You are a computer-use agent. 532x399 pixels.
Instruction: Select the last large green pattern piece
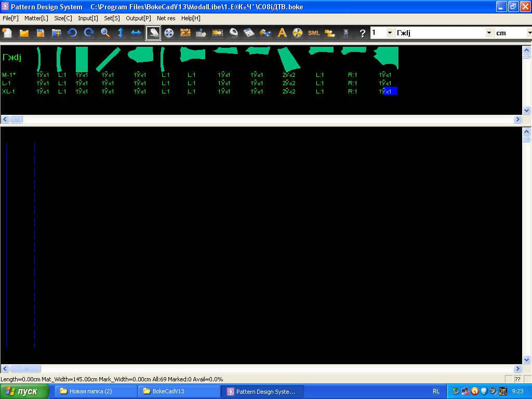coord(386,57)
